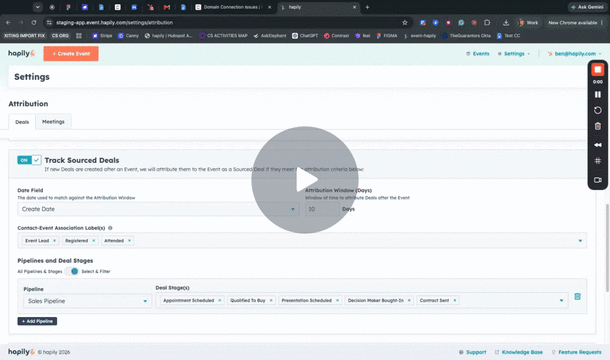Remove the Appointment Scheduled deal stage
Screen dimensions: 610x360
tap(220, 300)
